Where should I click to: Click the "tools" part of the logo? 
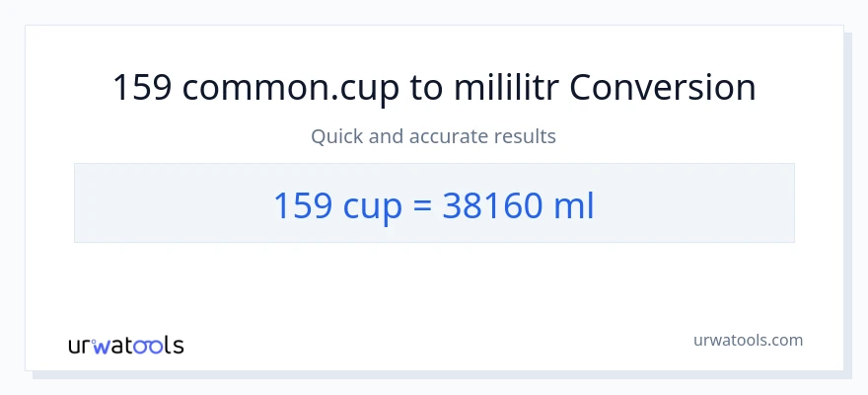(153, 346)
